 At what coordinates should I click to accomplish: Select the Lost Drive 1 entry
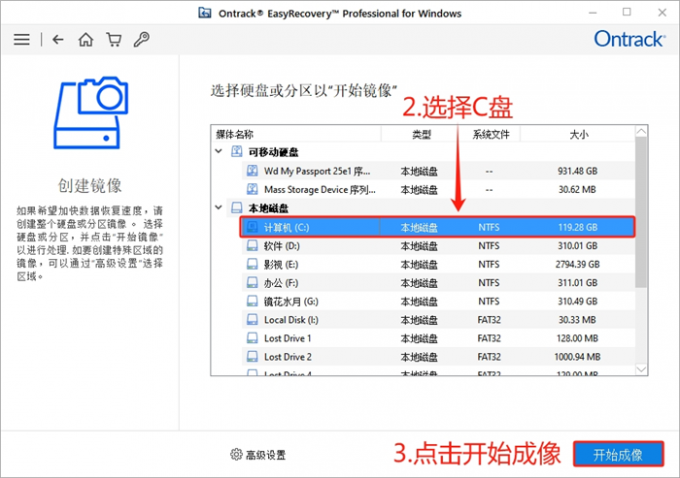tap(438, 338)
